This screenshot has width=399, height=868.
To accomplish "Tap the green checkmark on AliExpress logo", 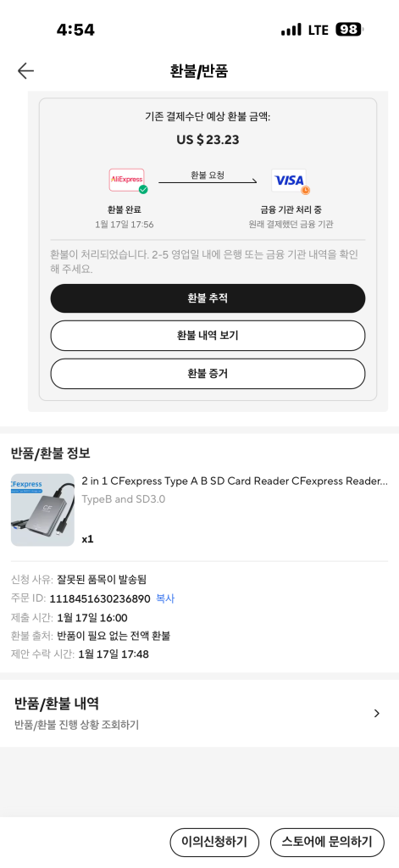I will (x=143, y=189).
